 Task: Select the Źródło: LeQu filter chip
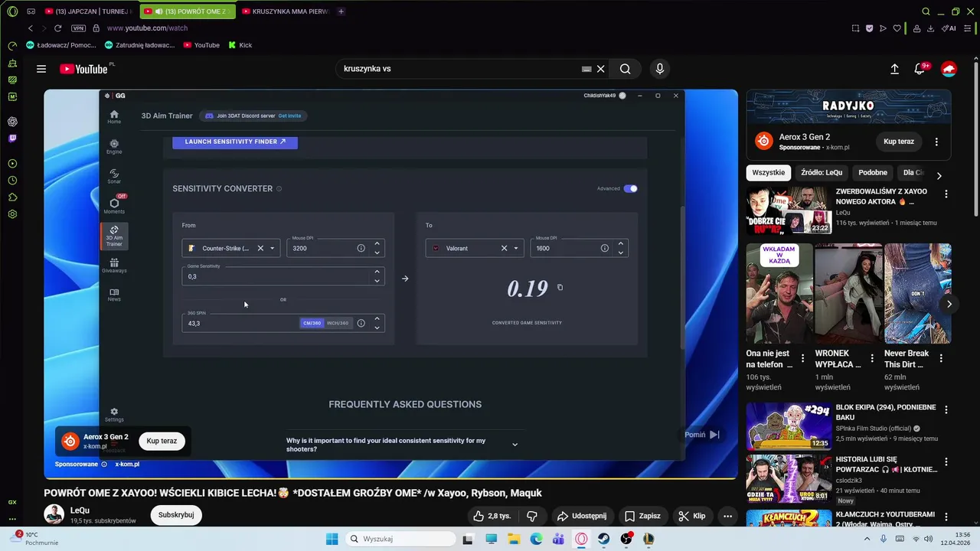822,173
